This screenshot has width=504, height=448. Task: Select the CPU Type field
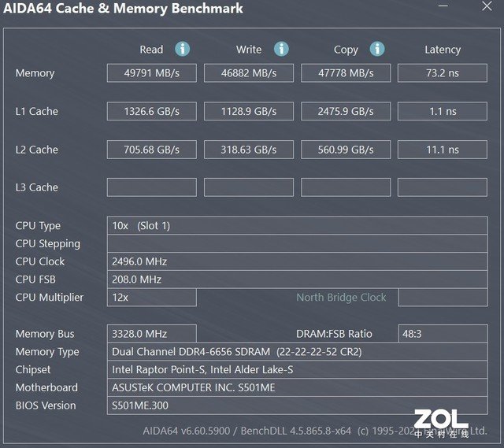297,226
